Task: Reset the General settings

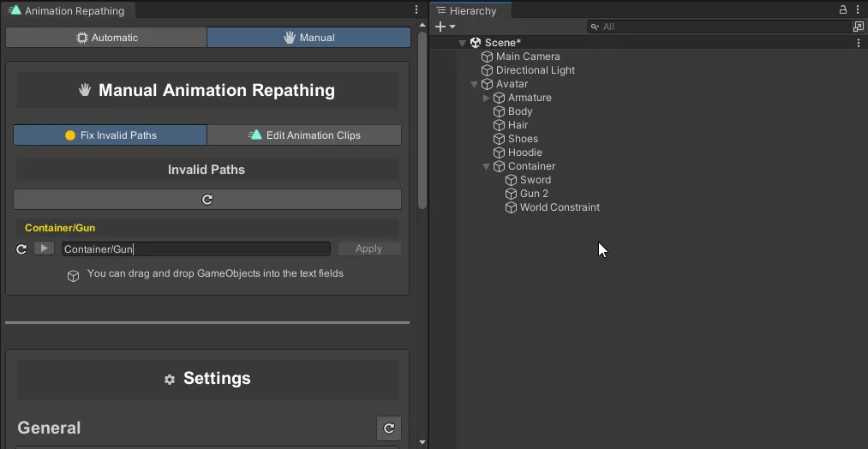Action: 389,428
